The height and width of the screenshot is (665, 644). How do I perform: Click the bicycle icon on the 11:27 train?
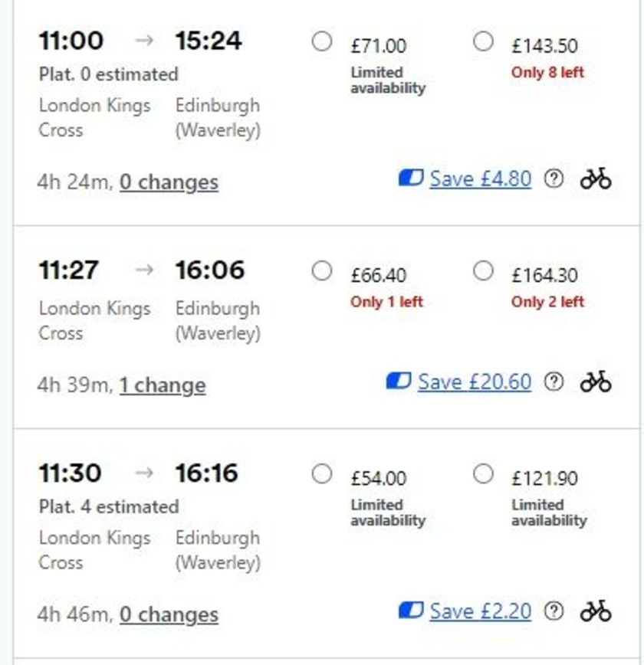click(596, 382)
